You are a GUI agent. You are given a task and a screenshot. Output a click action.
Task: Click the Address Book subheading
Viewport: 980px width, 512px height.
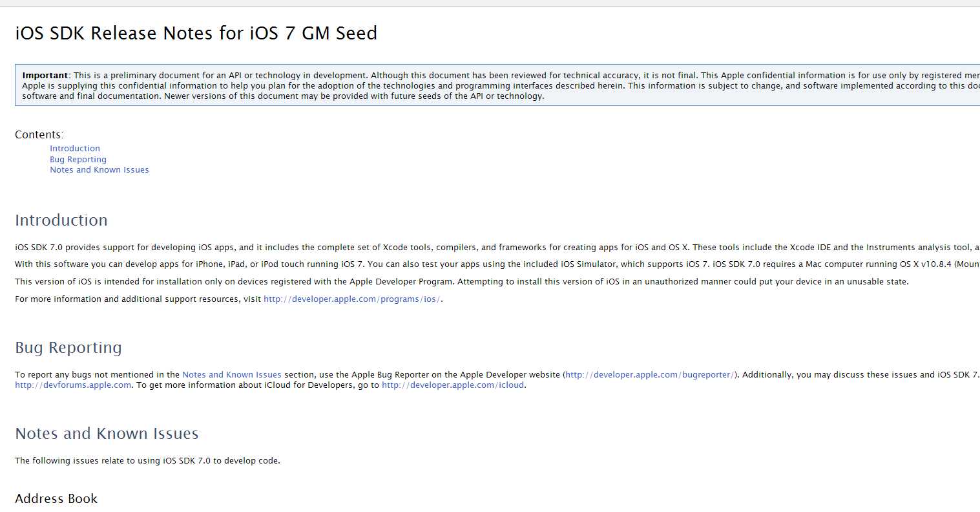point(56,499)
